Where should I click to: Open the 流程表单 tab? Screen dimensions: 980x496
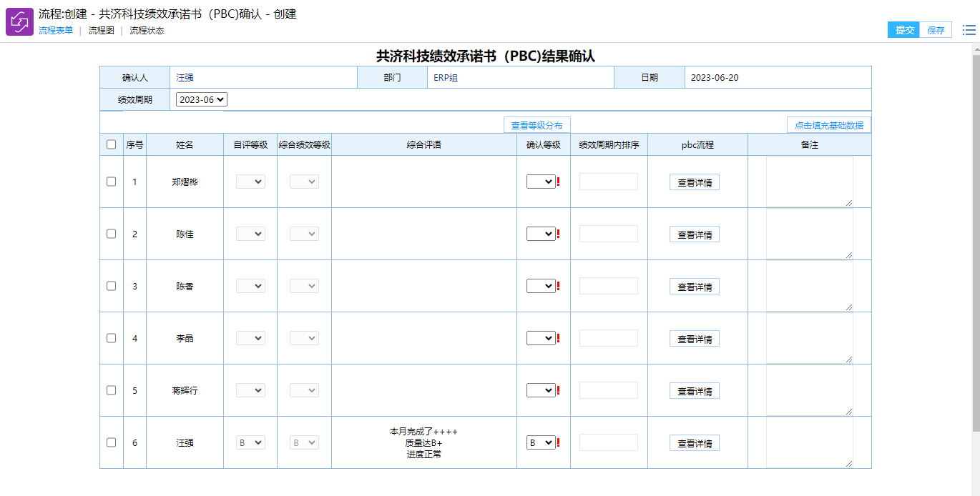pos(56,31)
